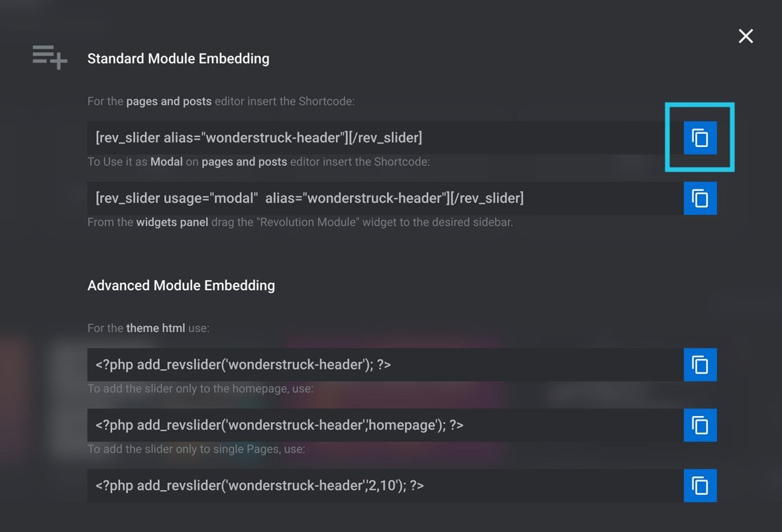Image resolution: width=782 pixels, height=532 pixels.
Task: Click the '2,10' add_revslider code field
Action: 385,486
